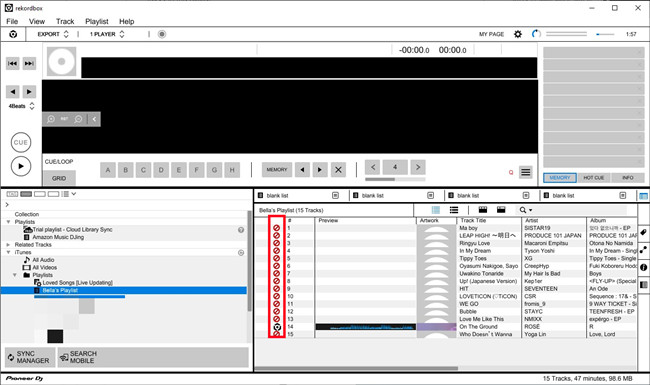
Task: Click waveform preview of track 14
Action: pos(366,327)
